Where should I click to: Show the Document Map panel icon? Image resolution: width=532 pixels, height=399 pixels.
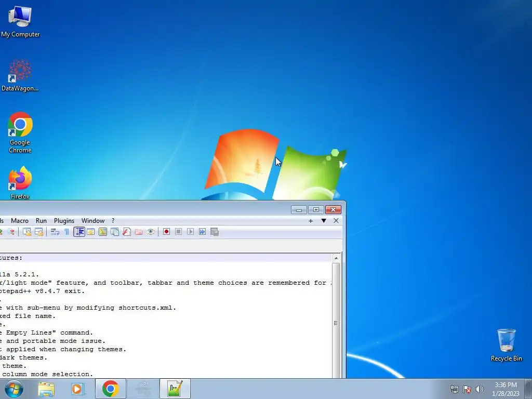point(103,232)
